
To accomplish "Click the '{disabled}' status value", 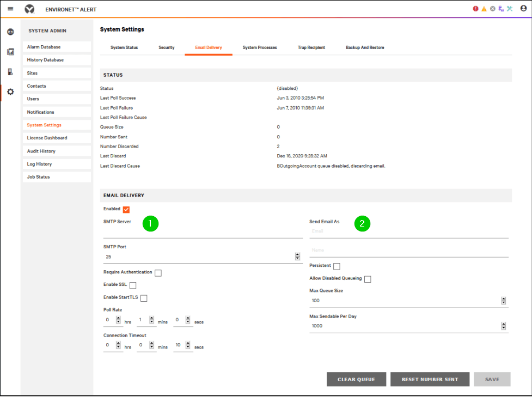I will tap(288, 88).
